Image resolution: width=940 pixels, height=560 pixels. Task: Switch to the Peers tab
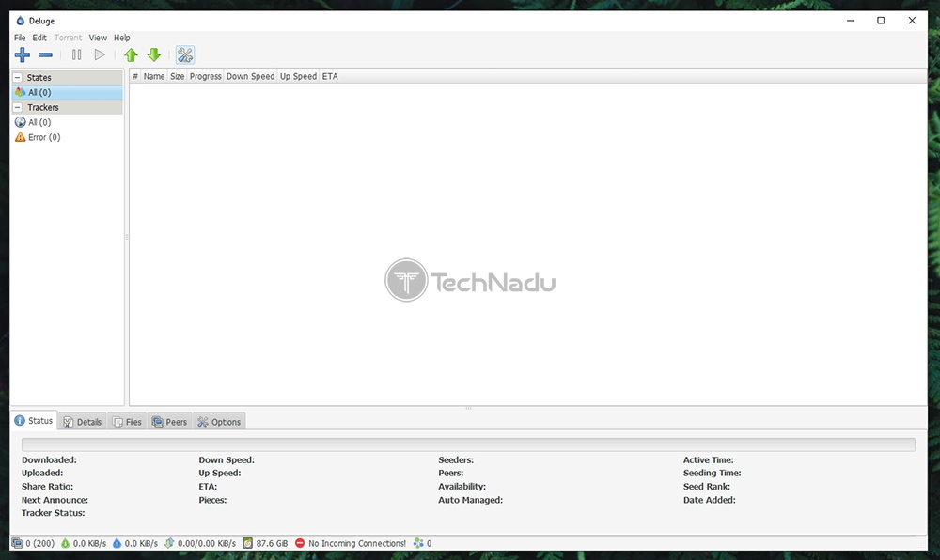pos(170,422)
